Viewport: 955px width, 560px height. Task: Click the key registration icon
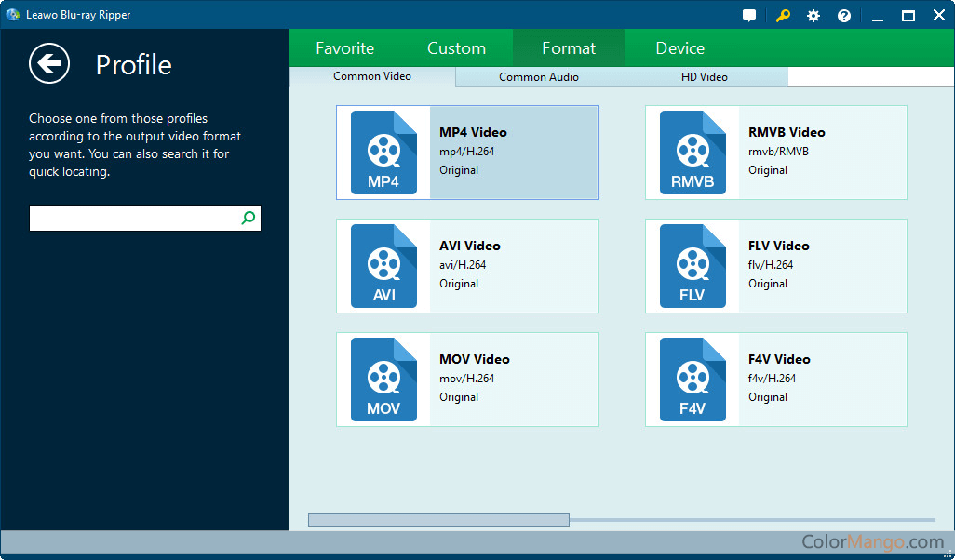click(x=782, y=16)
